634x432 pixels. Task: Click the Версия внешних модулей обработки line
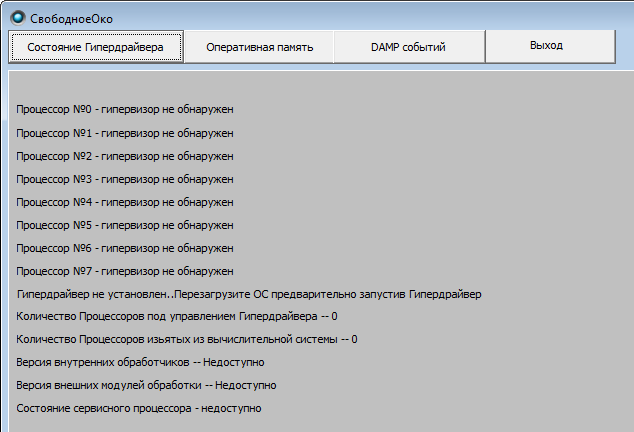pos(147,386)
